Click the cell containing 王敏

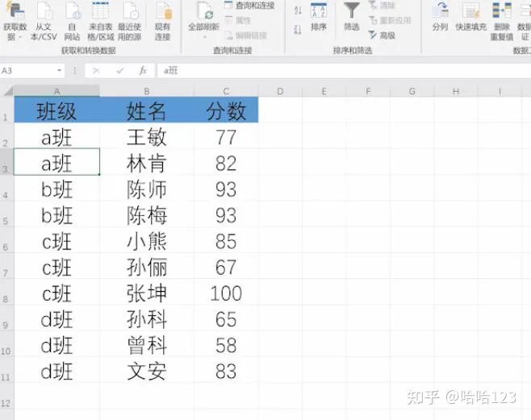[147, 136]
